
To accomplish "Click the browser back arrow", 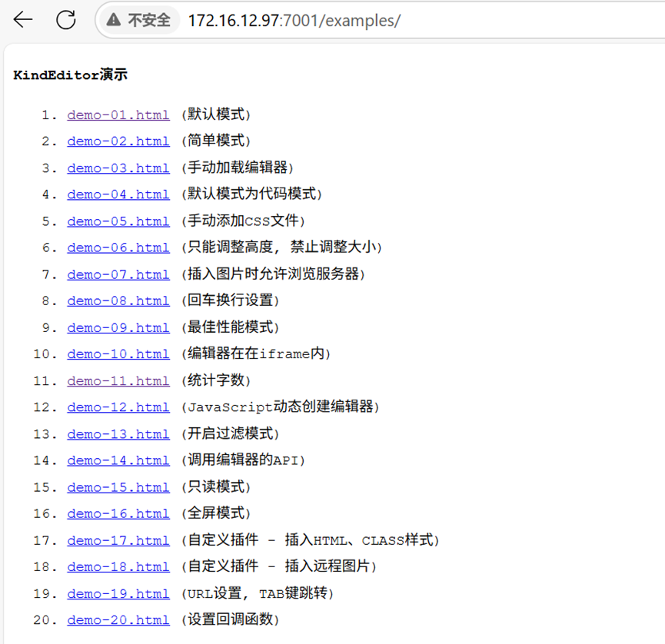I will (23, 19).
